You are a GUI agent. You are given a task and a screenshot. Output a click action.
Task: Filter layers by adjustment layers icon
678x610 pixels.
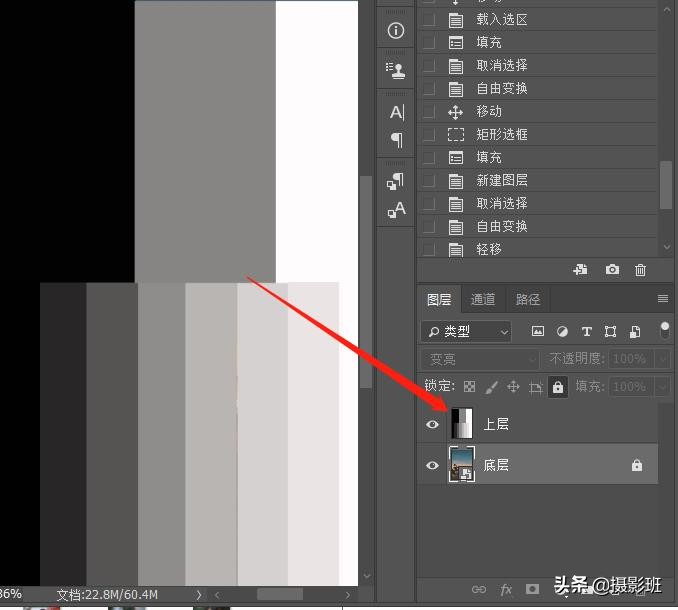[562, 332]
